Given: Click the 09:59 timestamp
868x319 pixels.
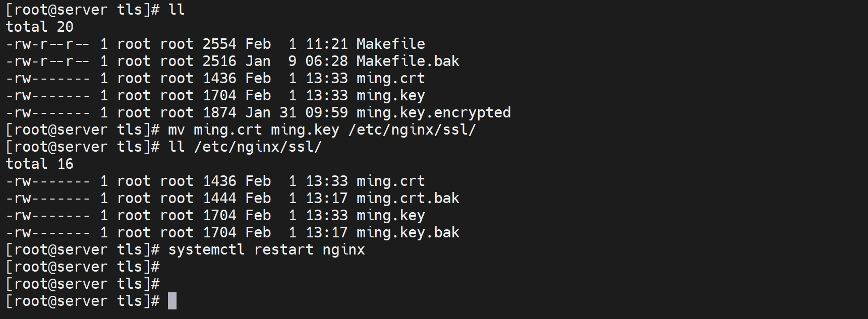Looking at the screenshot, I should coord(326,112).
